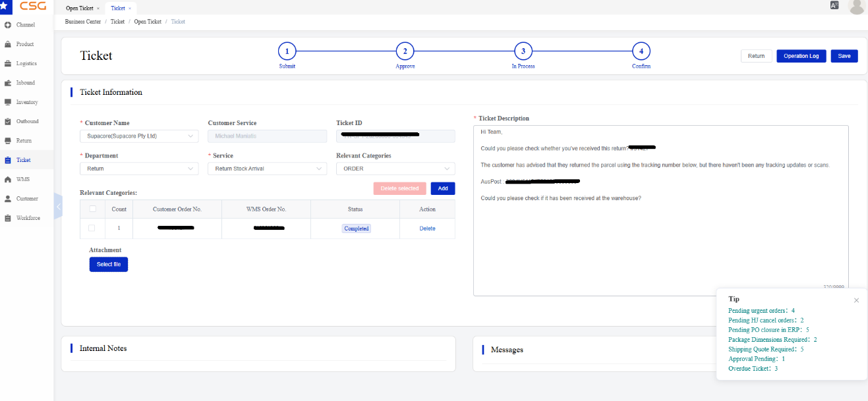Click Customer Order No. column header
Image resolution: width=868 pixels, height=401 pixels.
coord(177,209)
